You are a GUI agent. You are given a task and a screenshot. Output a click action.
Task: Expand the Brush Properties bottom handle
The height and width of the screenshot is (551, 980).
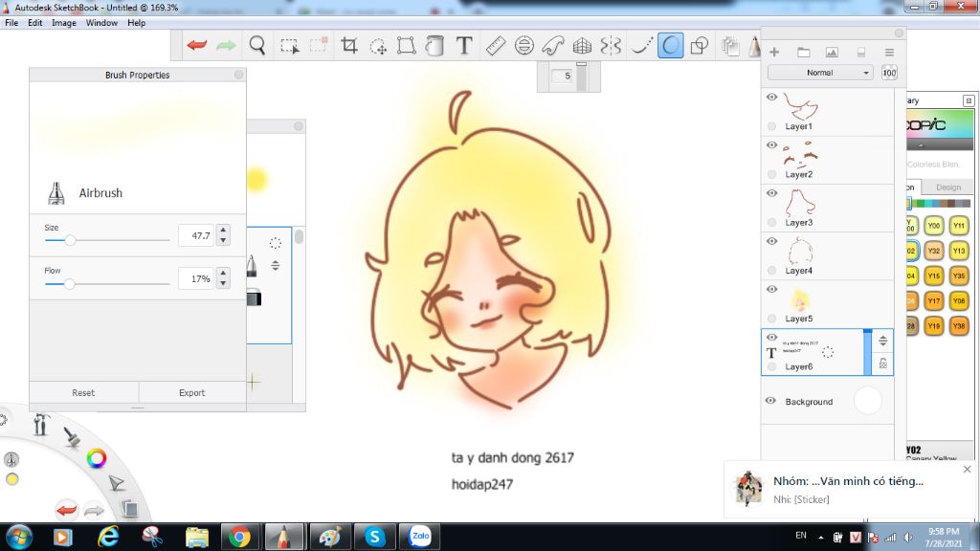tap(138, 408)
